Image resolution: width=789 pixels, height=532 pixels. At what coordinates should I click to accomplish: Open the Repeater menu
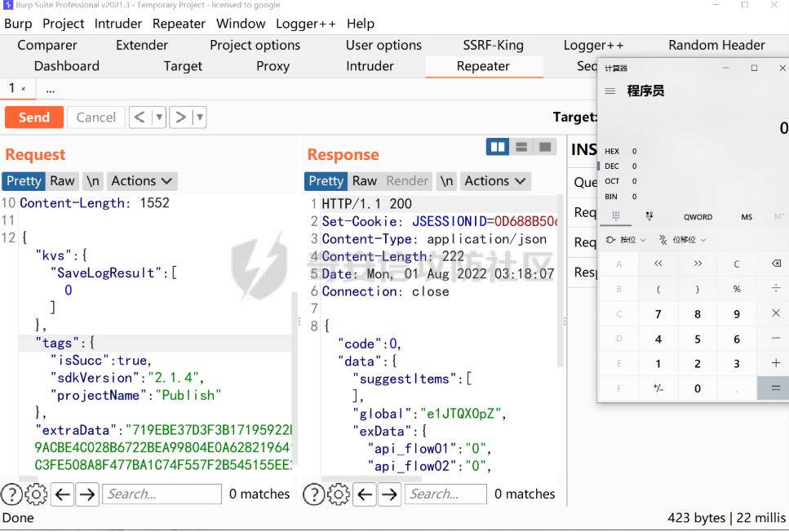coord(180,24)
